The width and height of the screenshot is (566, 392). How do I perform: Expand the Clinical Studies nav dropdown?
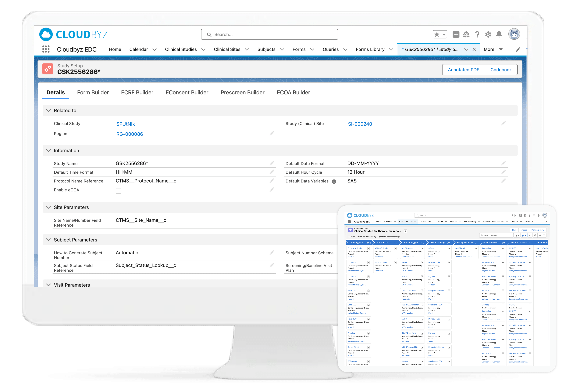tap(203, 49)
